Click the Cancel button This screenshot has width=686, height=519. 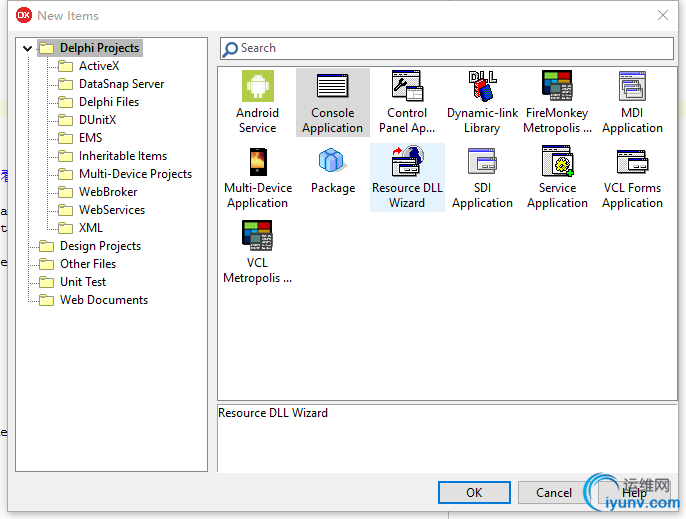(553, 492)
